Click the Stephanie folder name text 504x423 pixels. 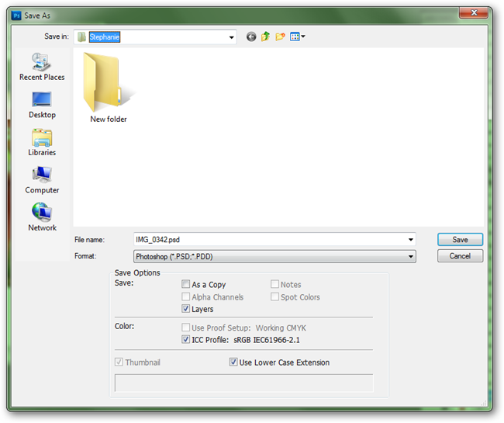click(x=105, y=37)
